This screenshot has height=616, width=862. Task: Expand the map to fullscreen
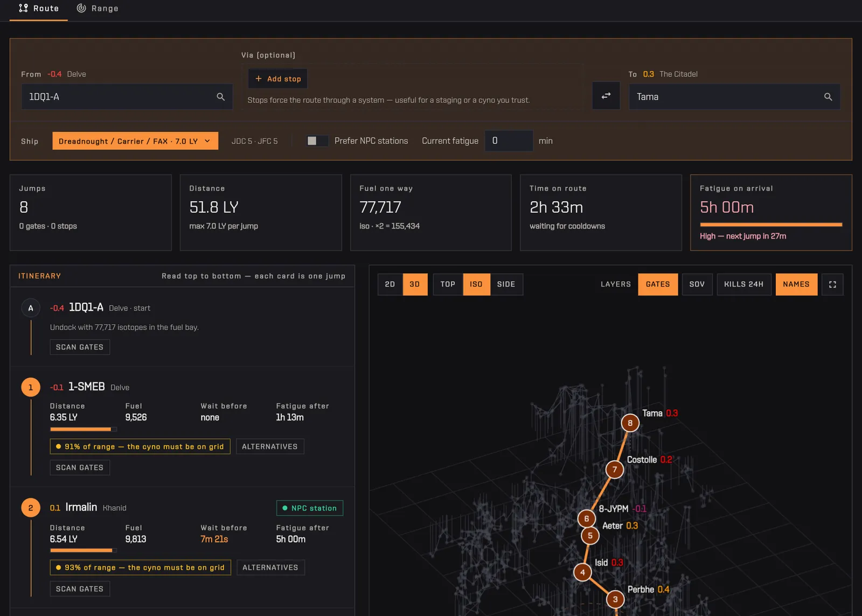coord(832,285)
